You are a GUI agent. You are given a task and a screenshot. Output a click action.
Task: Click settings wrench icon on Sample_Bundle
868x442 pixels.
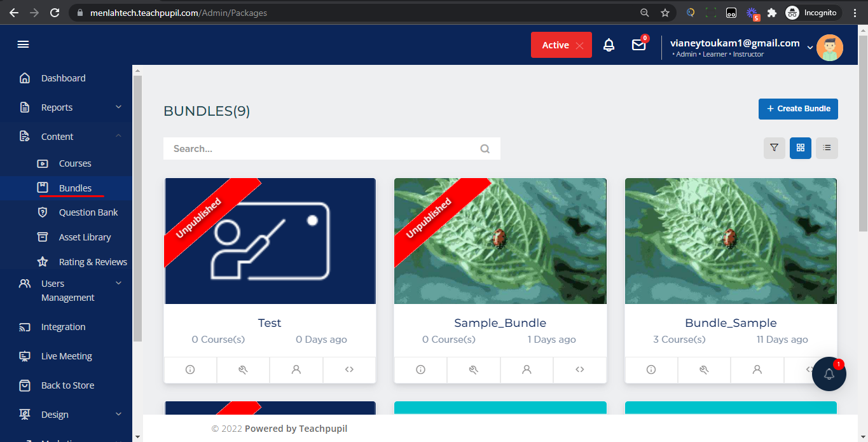coord(473,369)
